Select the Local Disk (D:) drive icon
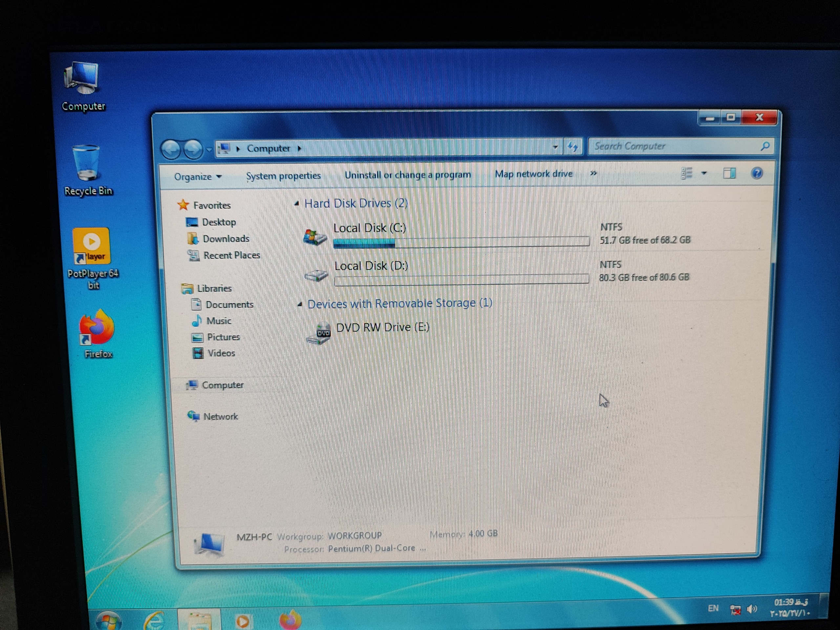Screen dimensions: 840x630 pos(316,274)
